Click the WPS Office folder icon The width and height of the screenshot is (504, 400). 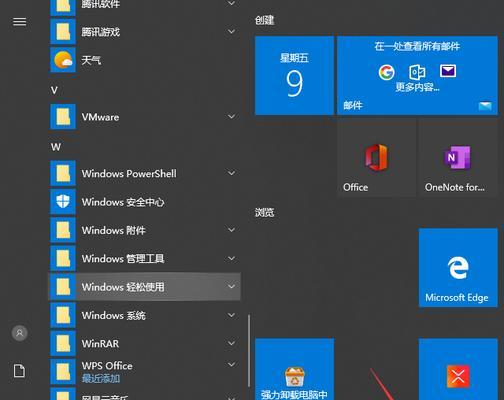click(63, 372)
